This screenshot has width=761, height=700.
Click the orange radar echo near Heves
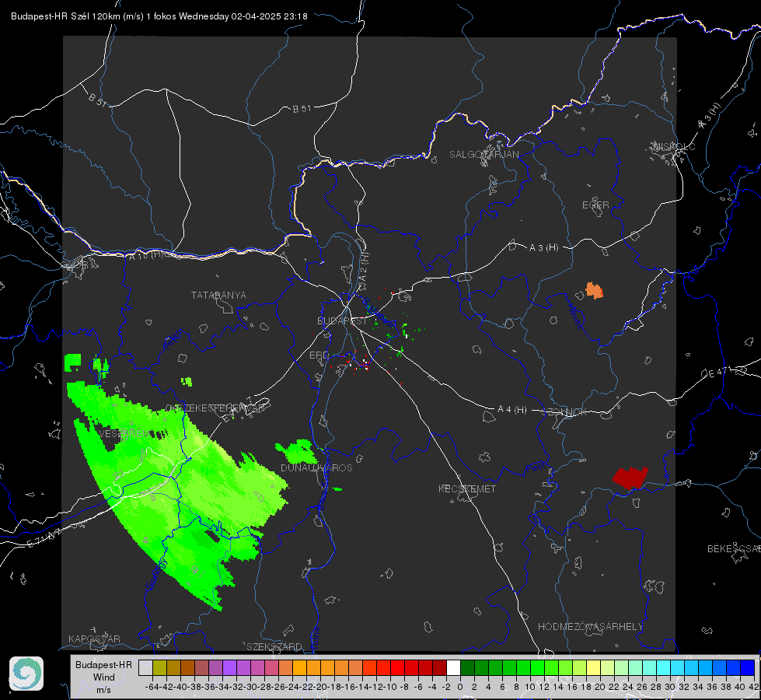coord(594,290)
